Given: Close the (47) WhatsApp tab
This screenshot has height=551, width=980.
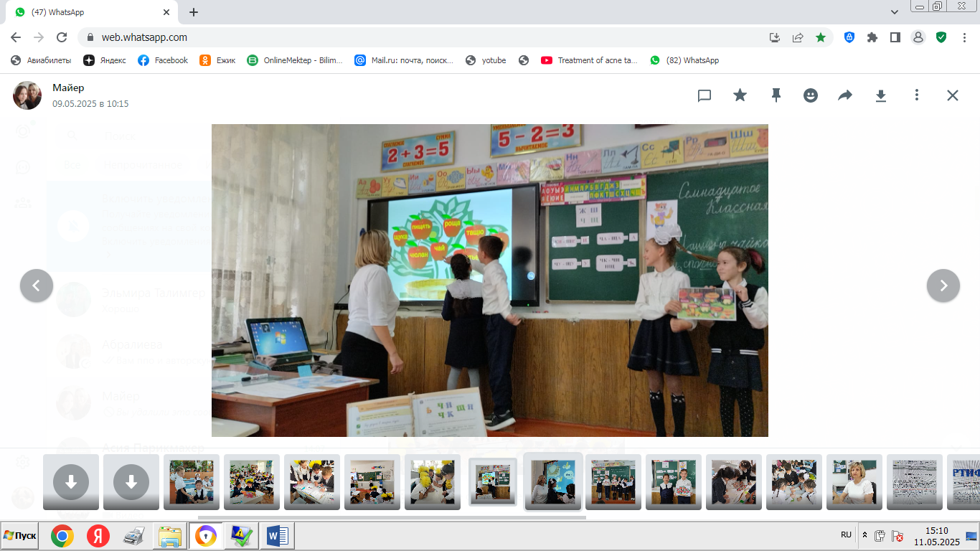Looking at the screenshot, I should click(x=166, y=12).
